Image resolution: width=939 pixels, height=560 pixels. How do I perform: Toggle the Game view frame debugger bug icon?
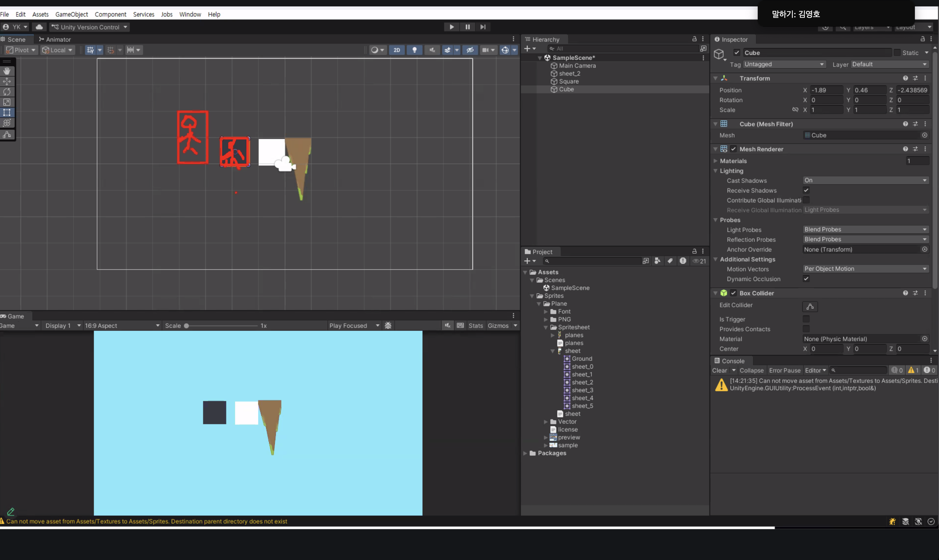click(x=388, y=326)
